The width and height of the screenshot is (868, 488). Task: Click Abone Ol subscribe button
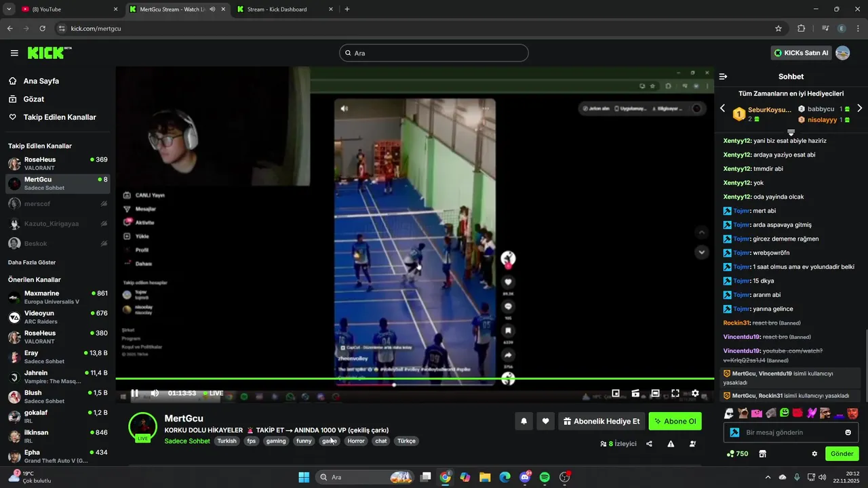point(675,421)
